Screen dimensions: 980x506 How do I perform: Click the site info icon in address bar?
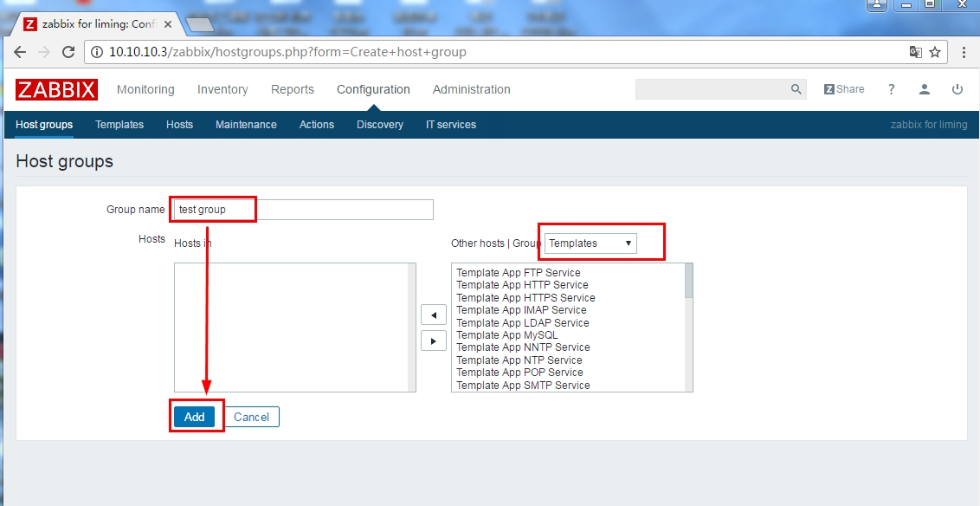coord(97,52)
